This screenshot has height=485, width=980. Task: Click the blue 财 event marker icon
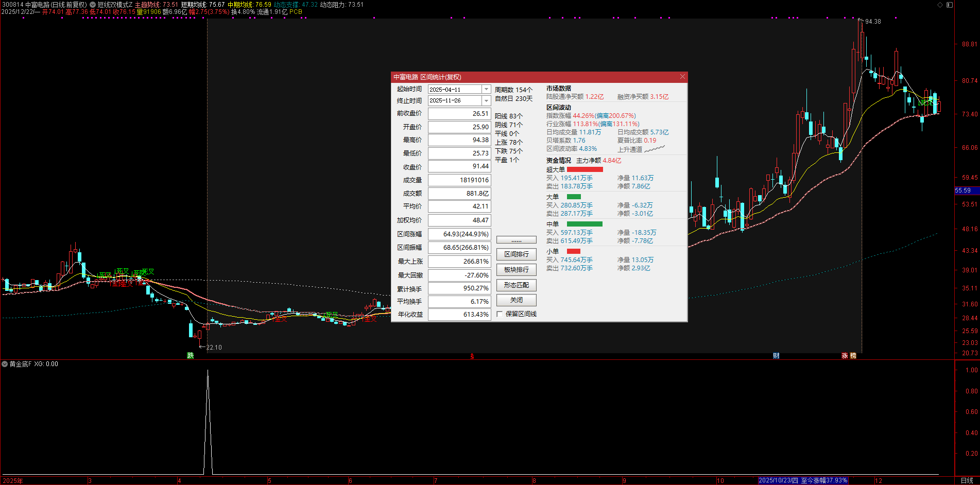tap(776, 355)
